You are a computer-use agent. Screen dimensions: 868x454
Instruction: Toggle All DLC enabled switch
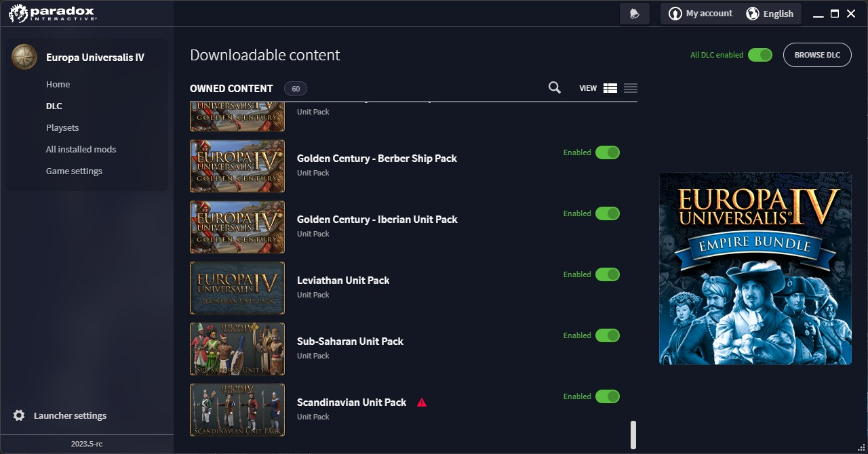coord(760,55)
